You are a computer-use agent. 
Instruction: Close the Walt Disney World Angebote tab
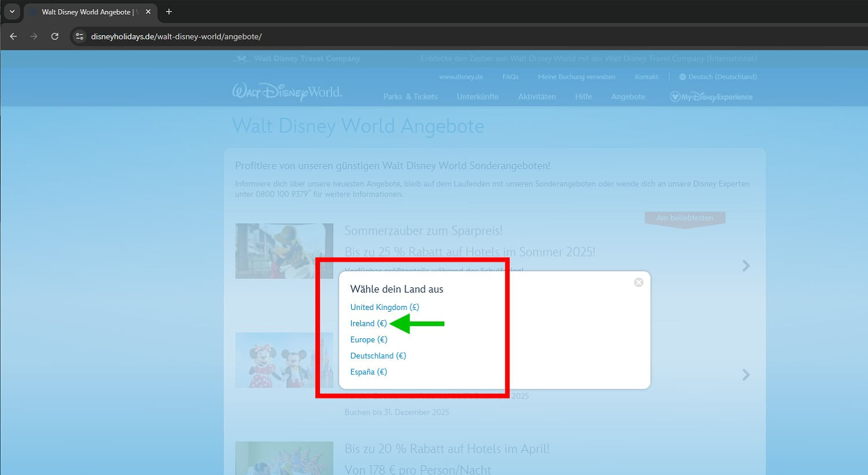pyautogui.click(x=148, y=12)
